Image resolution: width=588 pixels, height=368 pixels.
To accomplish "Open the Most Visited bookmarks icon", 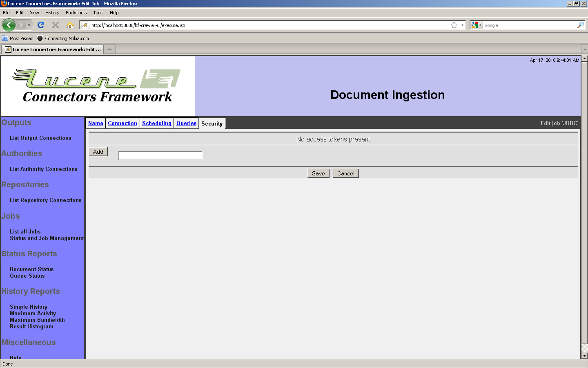I will point(5,38).
